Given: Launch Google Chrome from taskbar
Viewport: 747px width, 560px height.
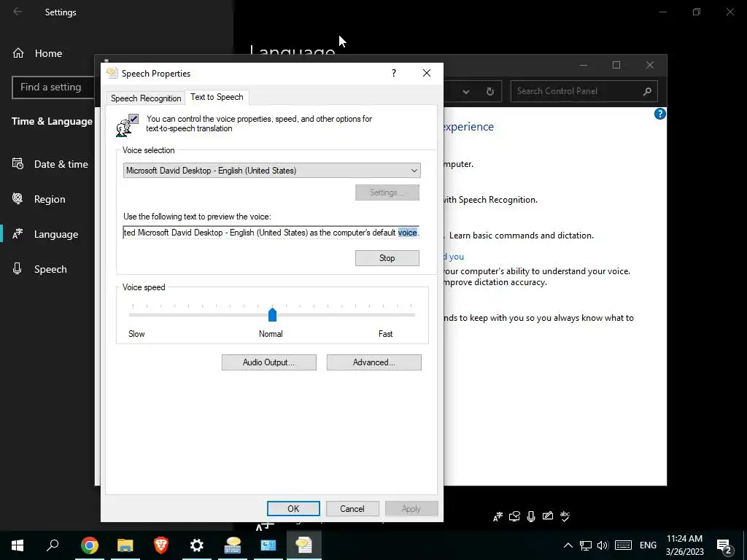Looking at the screenshot, I should pyautogui.click(x=90, y=545).
